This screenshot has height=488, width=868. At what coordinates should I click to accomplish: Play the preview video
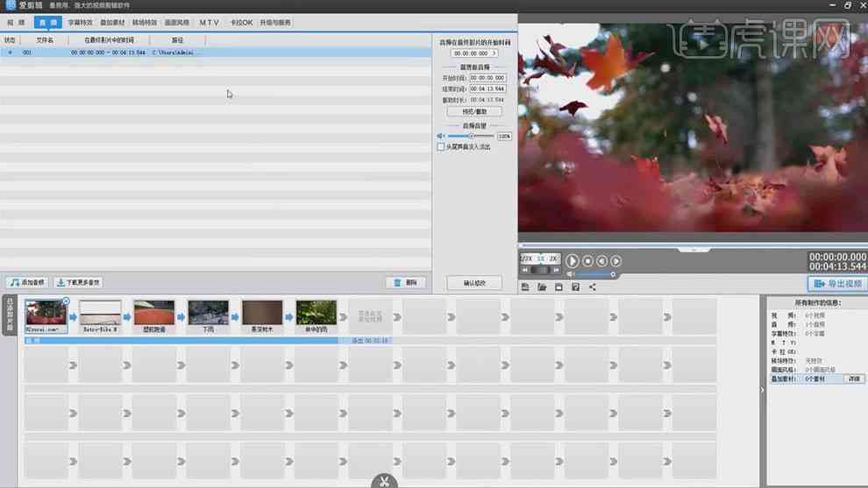tap(573, 260)
